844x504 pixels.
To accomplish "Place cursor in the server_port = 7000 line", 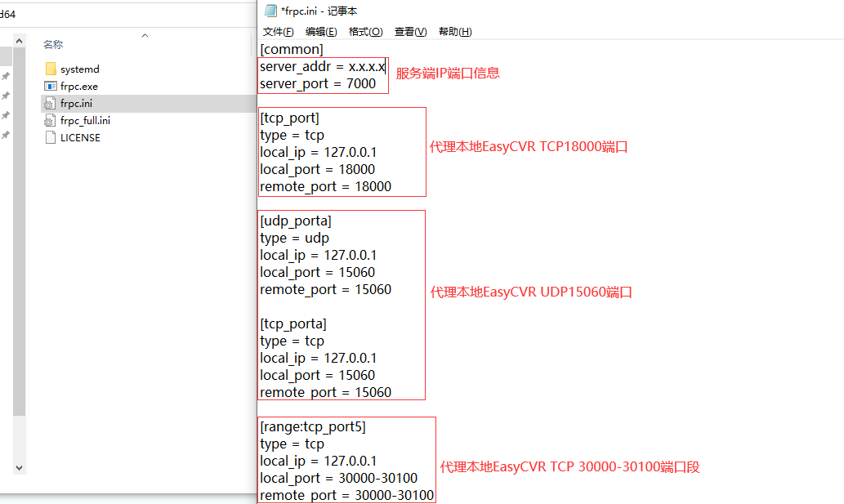I will [318, 84].
